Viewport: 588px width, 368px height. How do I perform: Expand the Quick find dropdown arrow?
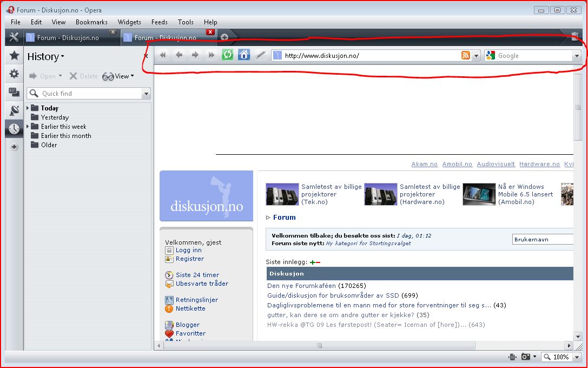pyautogui.click(x=146, y=94)
